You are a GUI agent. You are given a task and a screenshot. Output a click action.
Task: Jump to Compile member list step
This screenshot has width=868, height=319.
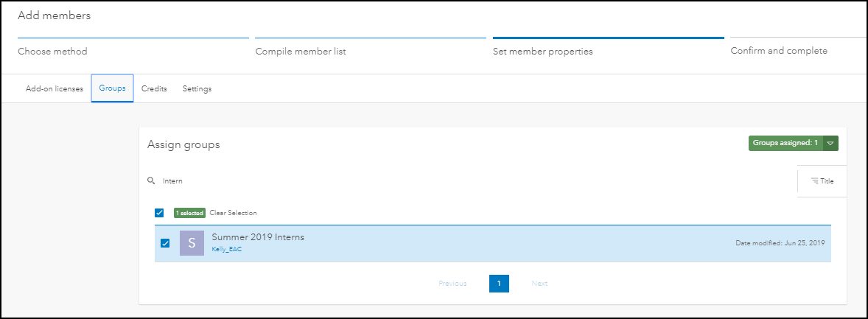point(301,52)
